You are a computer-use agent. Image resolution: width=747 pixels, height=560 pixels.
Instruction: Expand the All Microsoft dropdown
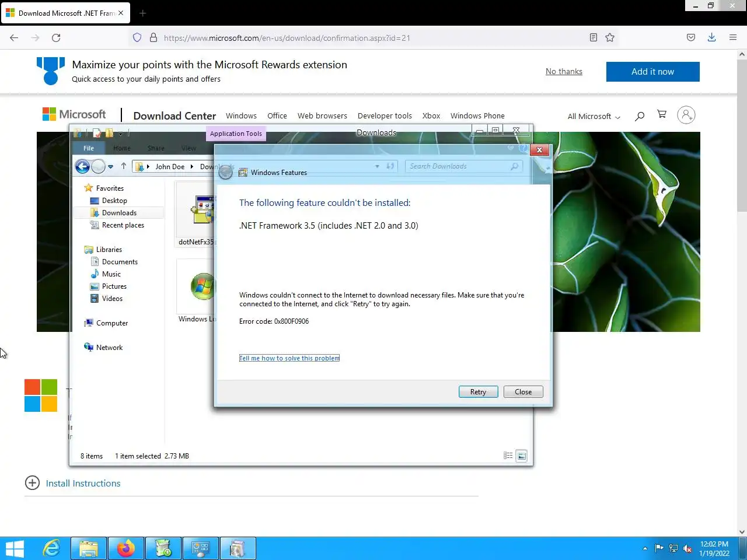594,116
